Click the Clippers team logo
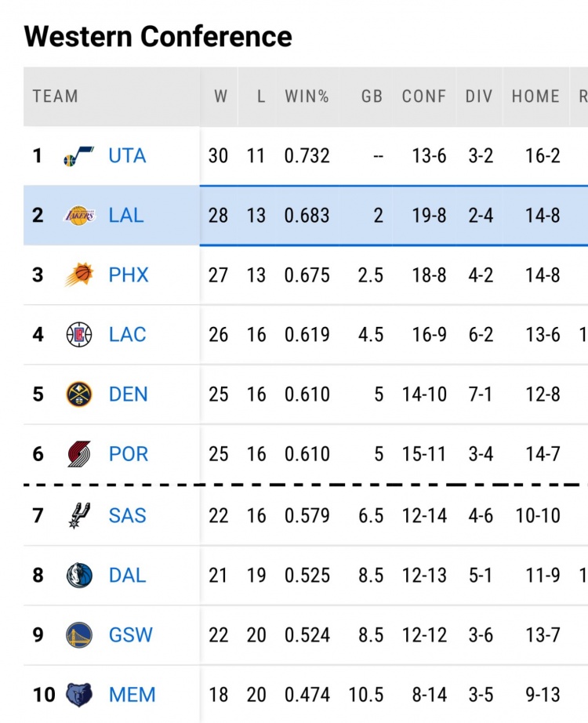 tap(78, 335)
